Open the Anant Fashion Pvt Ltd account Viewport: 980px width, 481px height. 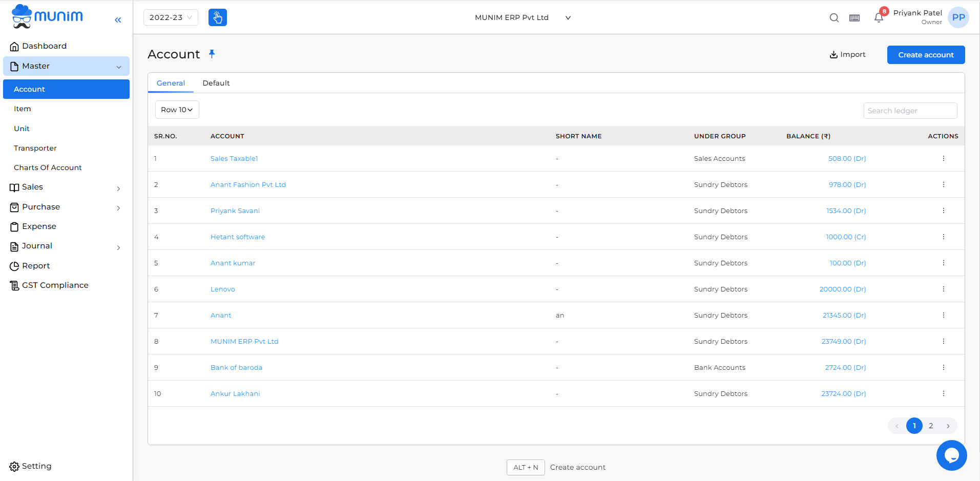(248, 185)
